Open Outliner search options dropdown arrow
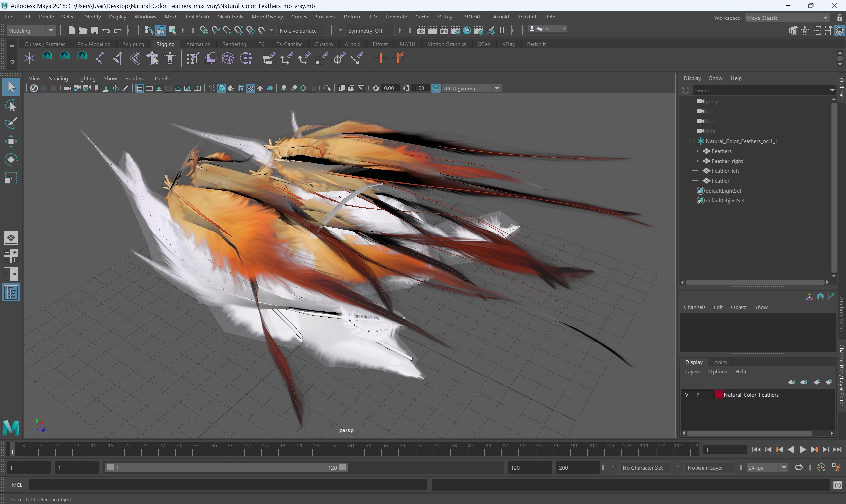The height and width of the screenshot is (504, 846). click(x=832, y=90)
